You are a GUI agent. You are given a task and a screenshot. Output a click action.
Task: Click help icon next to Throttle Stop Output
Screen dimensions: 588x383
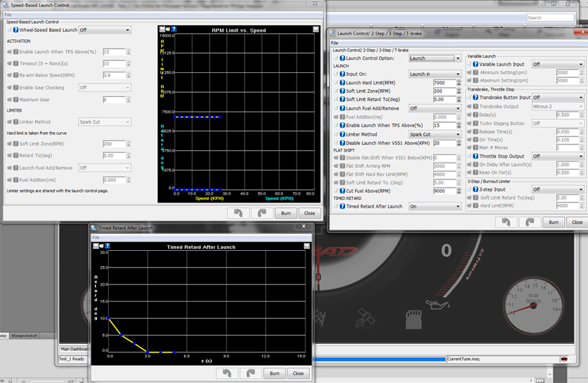click(x=477, y=156)
